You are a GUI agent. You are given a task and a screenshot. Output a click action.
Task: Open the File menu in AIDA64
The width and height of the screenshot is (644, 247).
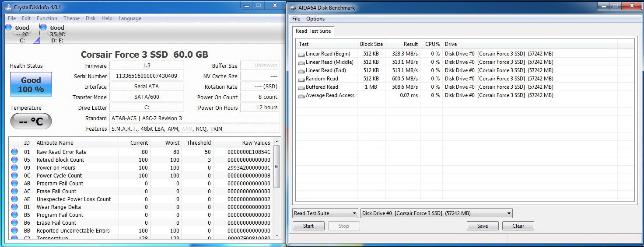(x=296, y=19)
